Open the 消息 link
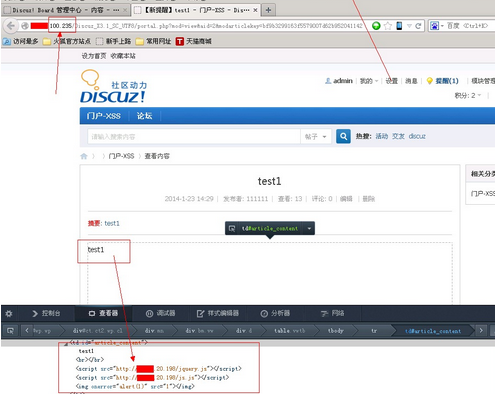495x394 pixels. (411, 81)
